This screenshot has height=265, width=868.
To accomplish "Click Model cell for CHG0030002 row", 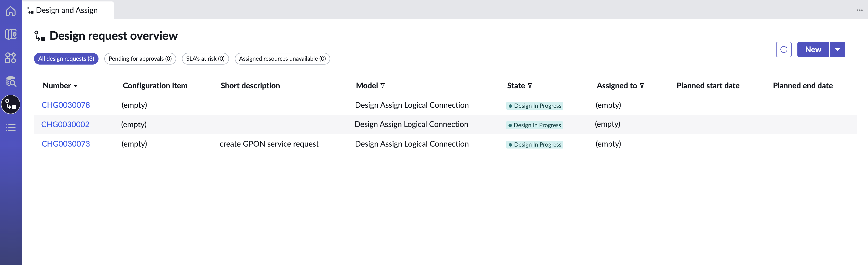I will point(411,124).
